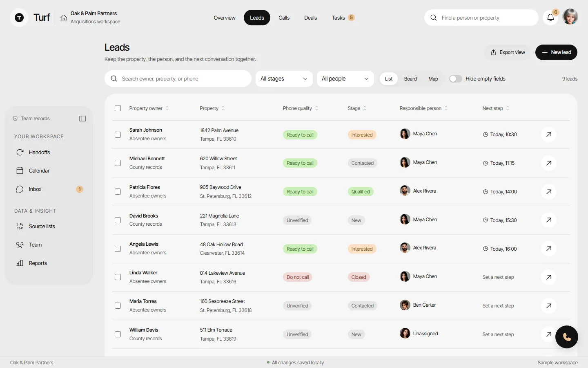Click Qualified badge for Patricia Flores
Viewport: 588px width, 368px height.
[x=361, y=192]
